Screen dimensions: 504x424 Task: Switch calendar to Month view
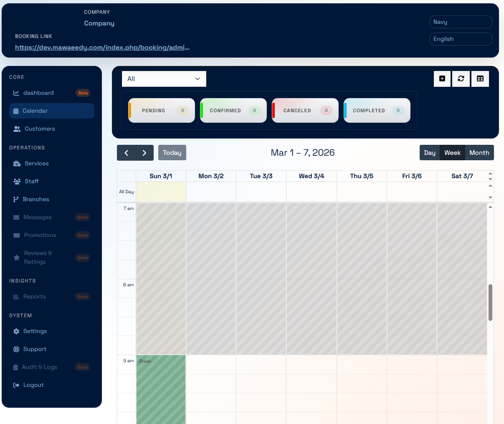[x=479, y=153]
